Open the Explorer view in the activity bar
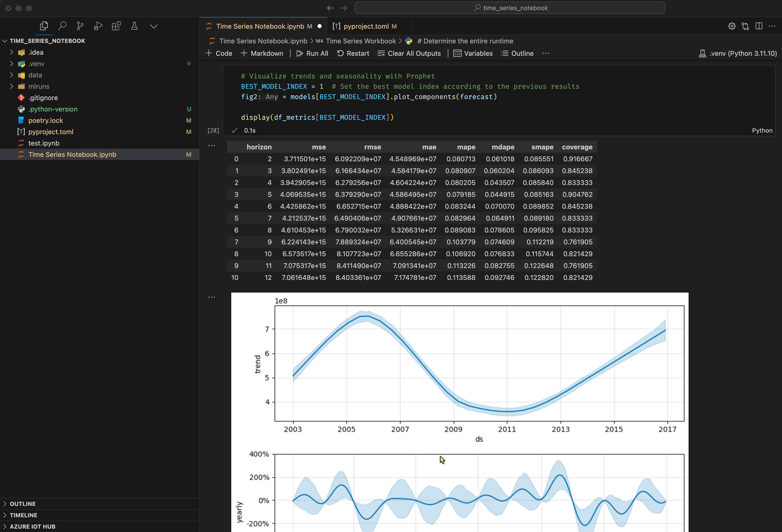This screenshot has width=782, height=532. pos(43,26)
